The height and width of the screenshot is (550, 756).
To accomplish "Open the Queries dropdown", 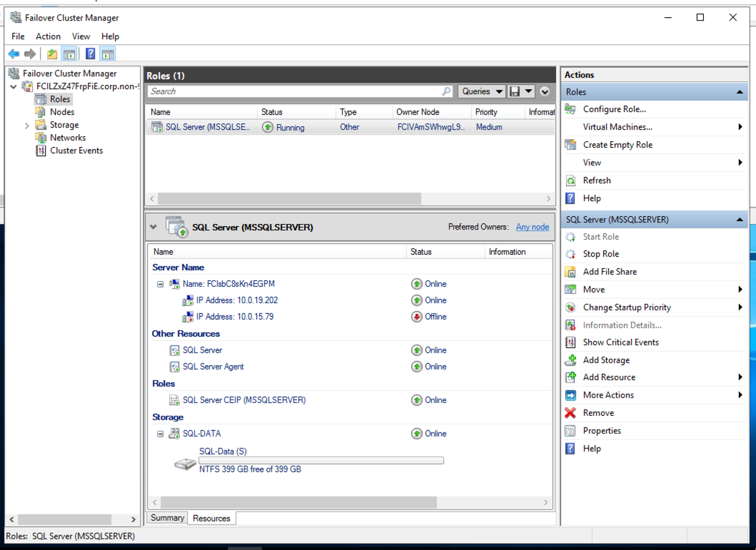I will point(482,91).
